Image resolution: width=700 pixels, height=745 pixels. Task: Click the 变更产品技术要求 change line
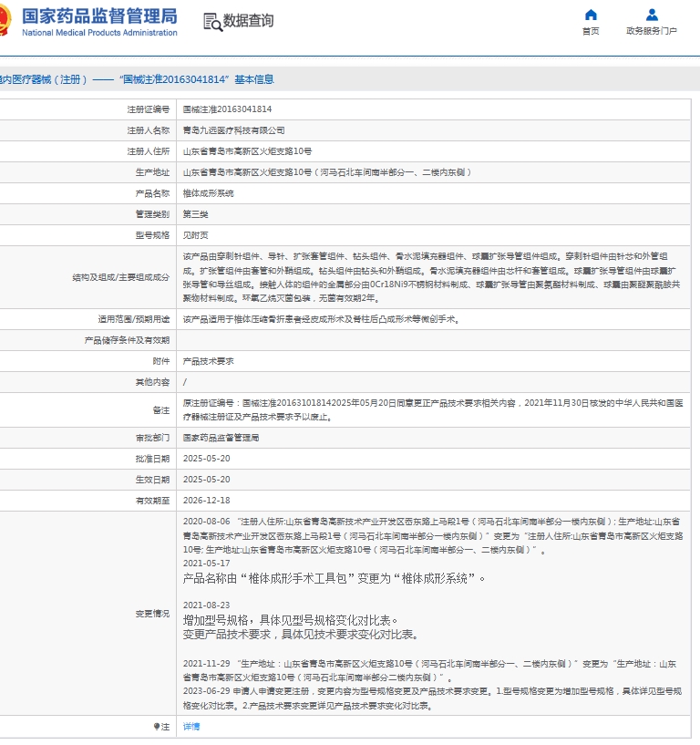click(301, 635)
